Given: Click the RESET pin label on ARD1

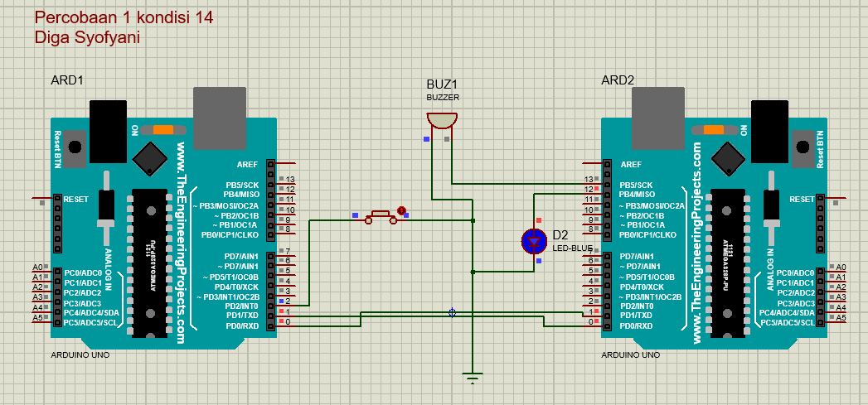Looking at the screenshot, I should coord(75,199).
